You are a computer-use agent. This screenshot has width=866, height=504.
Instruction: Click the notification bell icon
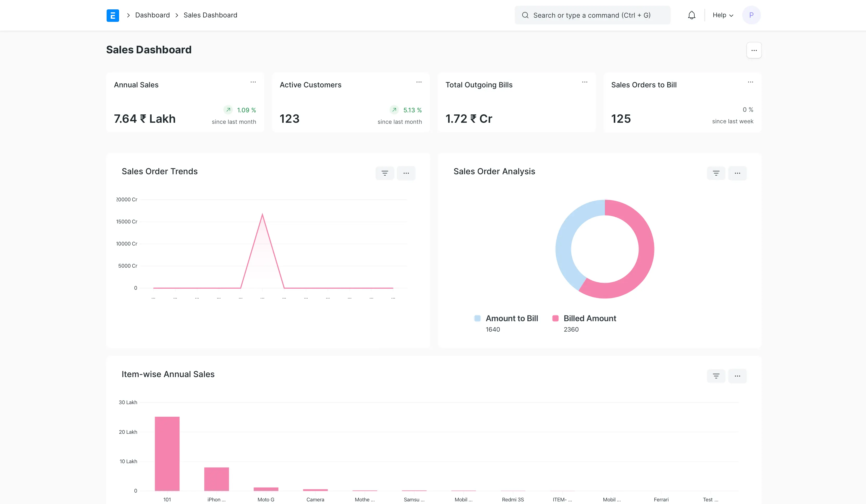[691, 15]
